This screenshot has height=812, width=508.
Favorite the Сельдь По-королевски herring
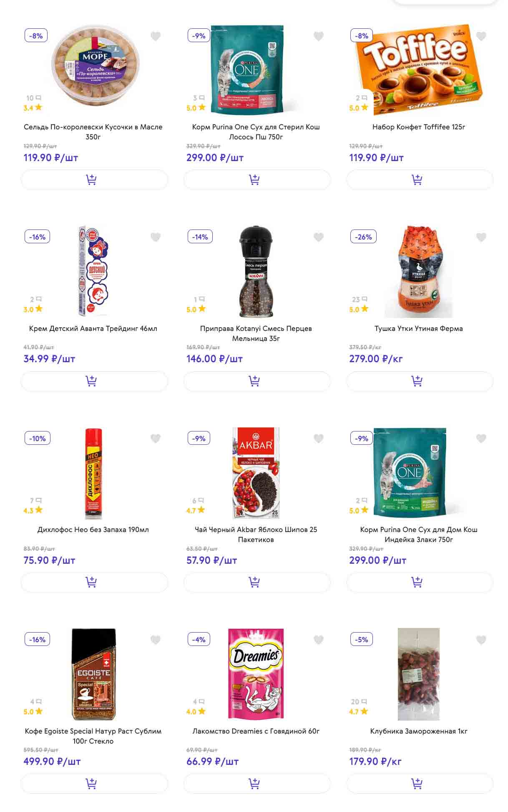click(x=156, y=36)
